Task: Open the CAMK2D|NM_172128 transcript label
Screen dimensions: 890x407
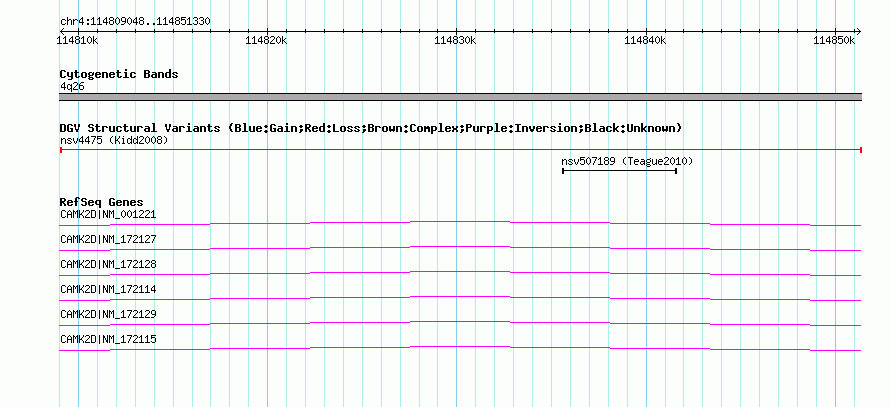Action: coord(108,265)
